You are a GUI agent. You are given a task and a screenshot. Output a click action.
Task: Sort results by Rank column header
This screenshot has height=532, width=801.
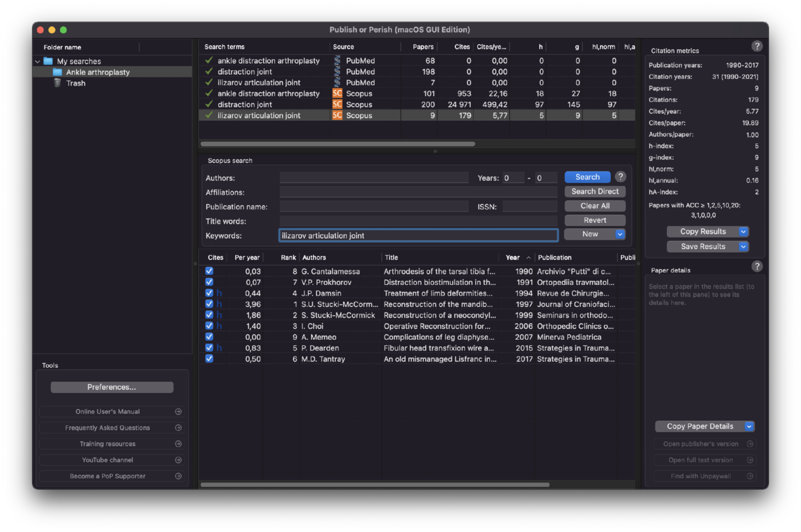(288, 258)
